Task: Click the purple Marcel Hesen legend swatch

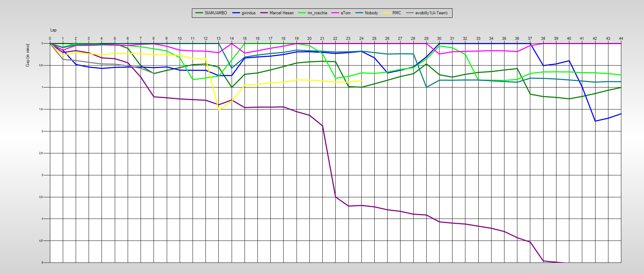Action: [264, 13]
